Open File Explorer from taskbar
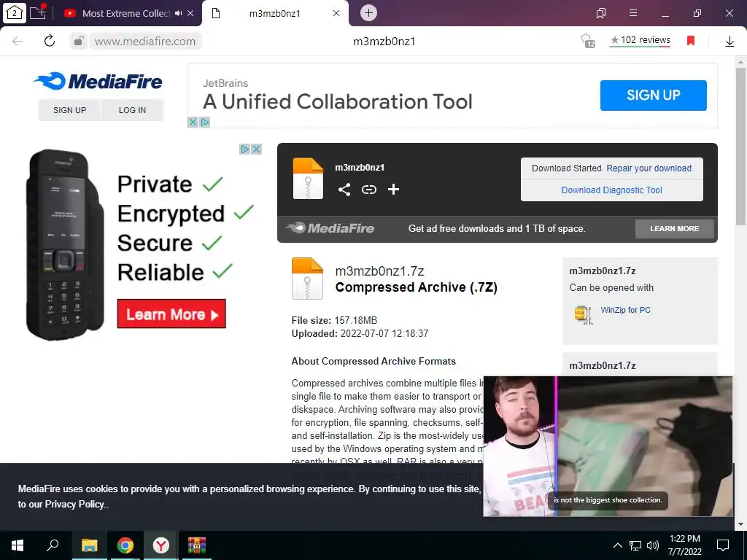 [x=89, y=545]
